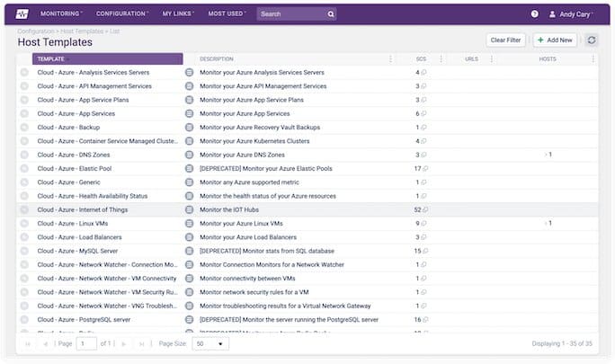
Task: Open row menu icon for Load Balancers
Action: coord(189,237)
